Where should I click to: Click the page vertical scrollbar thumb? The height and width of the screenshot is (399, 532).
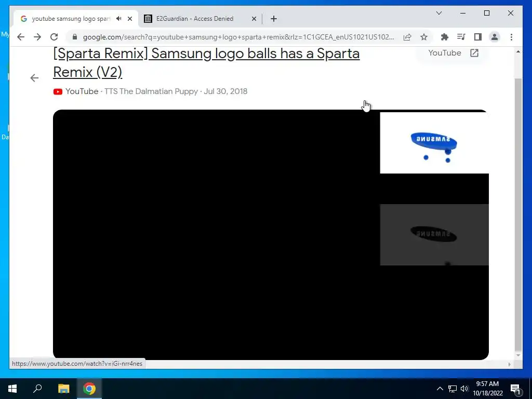518,214
